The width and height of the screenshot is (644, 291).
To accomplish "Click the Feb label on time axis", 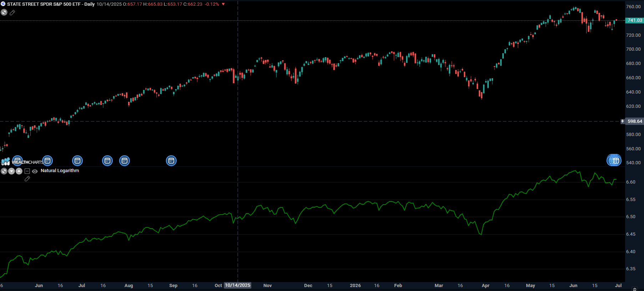I will (398, 286).
